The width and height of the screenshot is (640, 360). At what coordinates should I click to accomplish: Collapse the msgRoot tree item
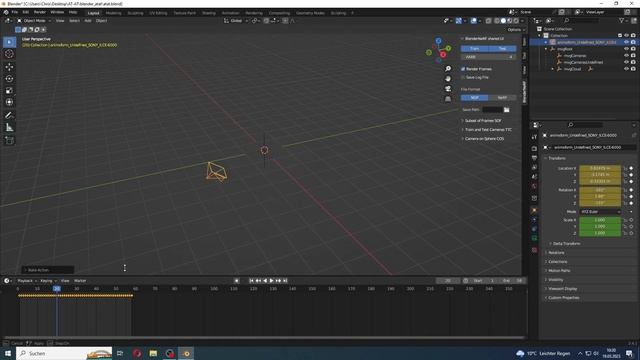tap(546, 49)
